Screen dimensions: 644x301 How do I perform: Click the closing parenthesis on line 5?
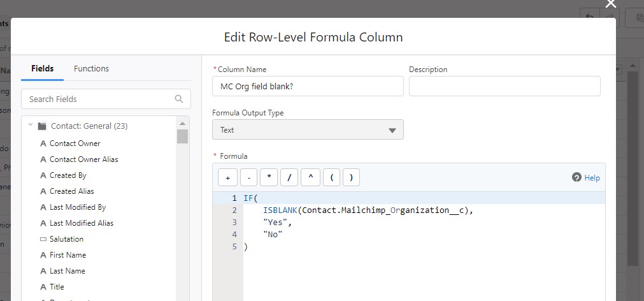pyautogui.click(x=246, y=247)
